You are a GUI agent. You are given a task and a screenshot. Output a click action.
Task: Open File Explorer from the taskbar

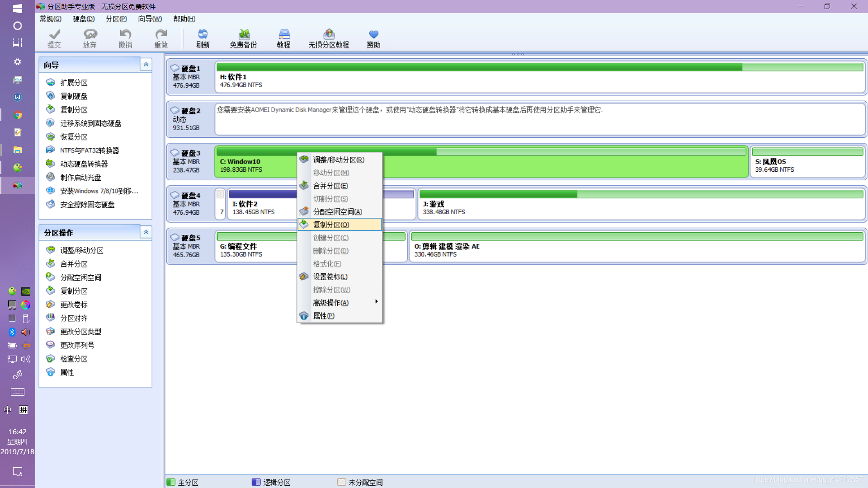(18, 150)
